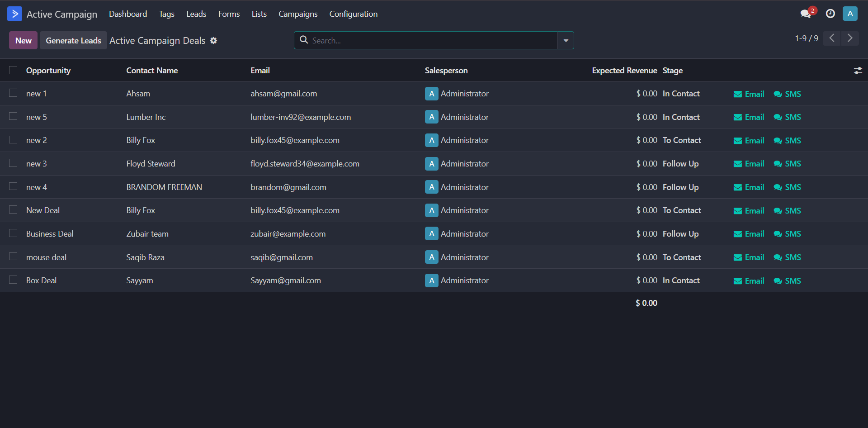Send Email for new 1 row
868x428 pixels.
(749, 94)
